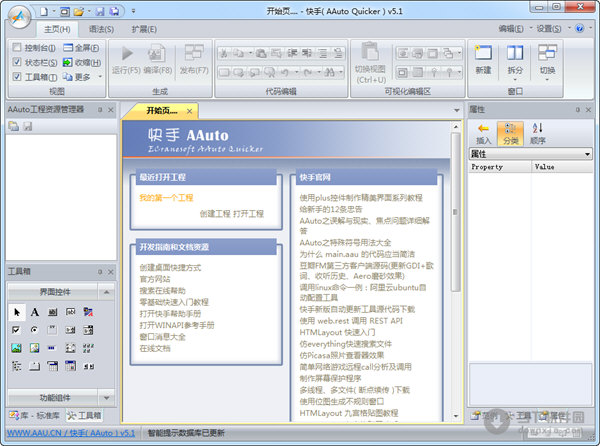This screenshot has height=446, width=600.
Task: Click the window form icon in quick access bar
Action: (x=65, y=12)
